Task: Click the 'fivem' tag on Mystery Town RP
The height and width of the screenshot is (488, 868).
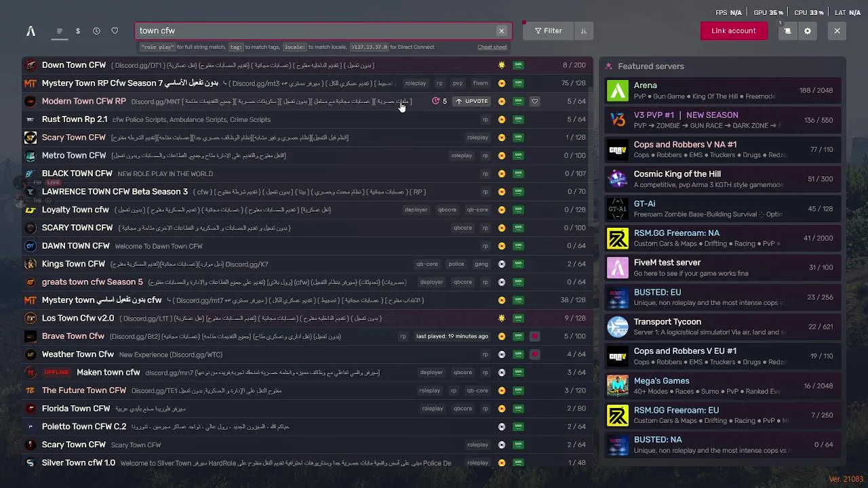Action: 481,83
